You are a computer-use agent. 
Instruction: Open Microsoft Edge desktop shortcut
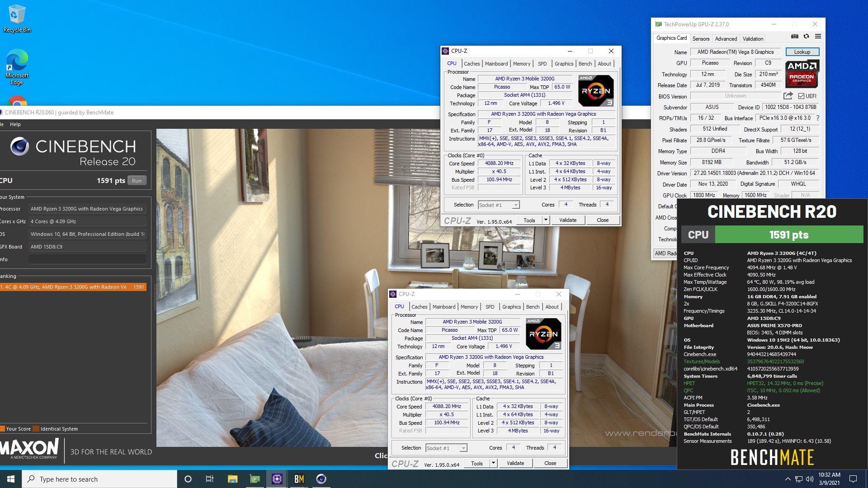click(17, 66)
